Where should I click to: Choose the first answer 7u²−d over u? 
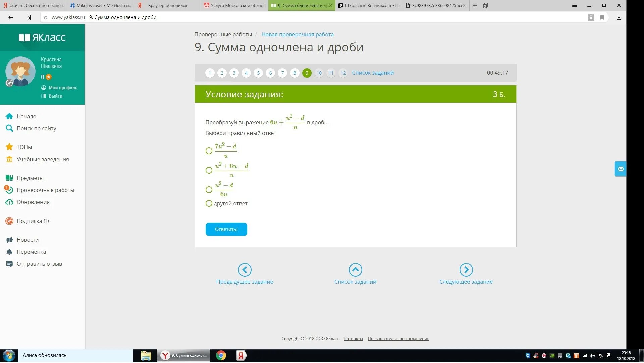click(209, 151)
